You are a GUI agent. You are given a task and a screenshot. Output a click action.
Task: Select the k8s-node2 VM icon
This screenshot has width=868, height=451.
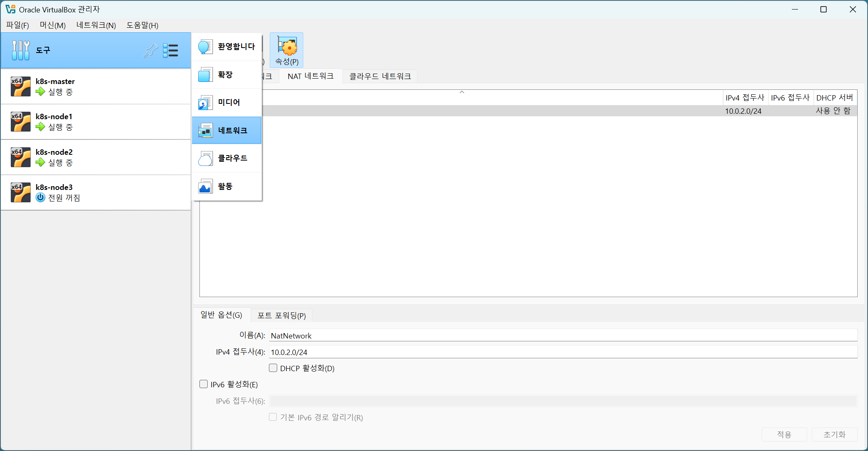click(x=21, y=157)
